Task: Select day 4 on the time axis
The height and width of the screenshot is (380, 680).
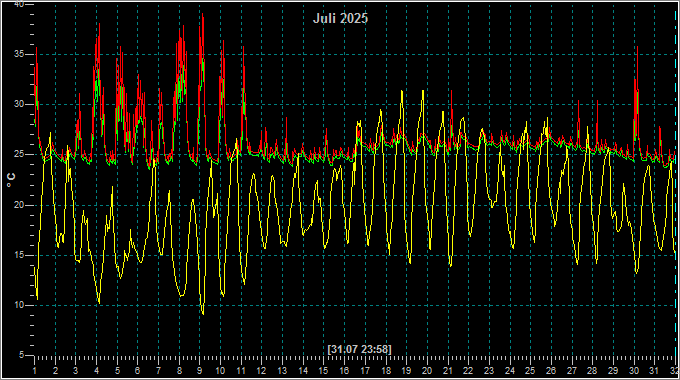Action: tap(96, 371)
